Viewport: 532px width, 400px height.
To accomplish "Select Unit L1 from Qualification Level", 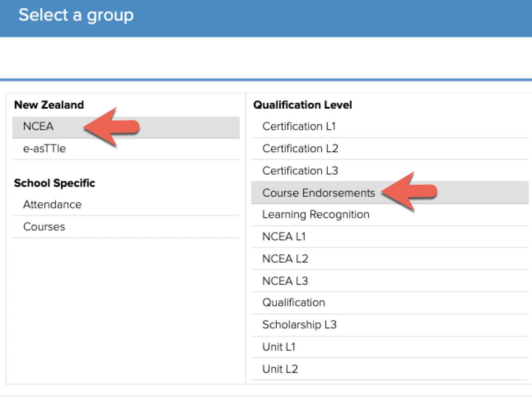I will (279, 347).
